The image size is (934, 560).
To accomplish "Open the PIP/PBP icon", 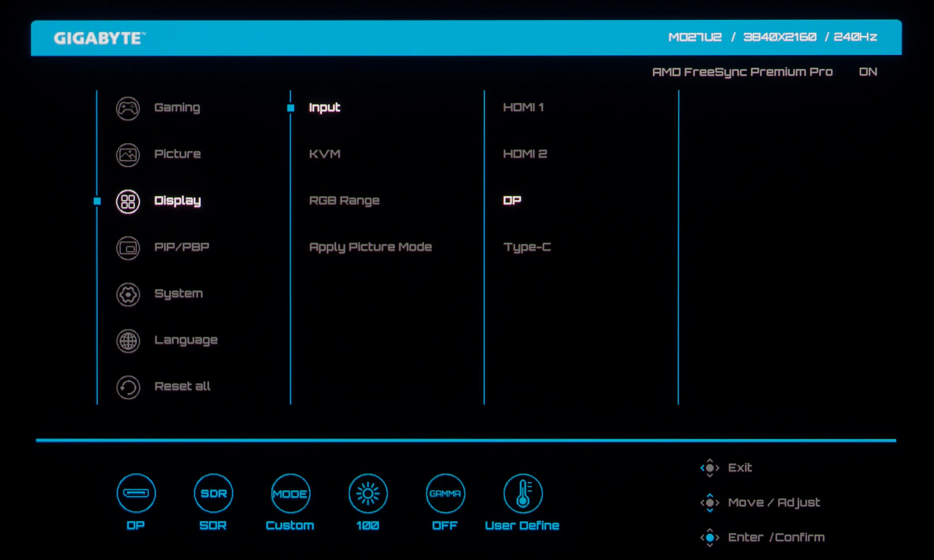I will click(x=128, y=248).
